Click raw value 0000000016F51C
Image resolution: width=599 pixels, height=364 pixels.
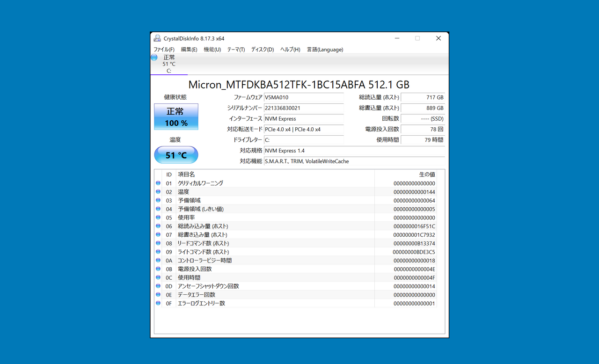click(415, 226)
